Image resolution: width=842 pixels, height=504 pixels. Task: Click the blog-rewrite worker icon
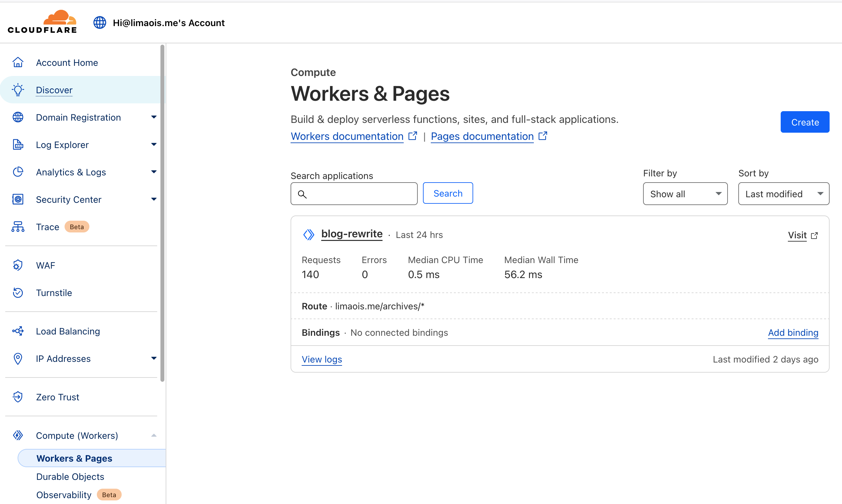308,235
